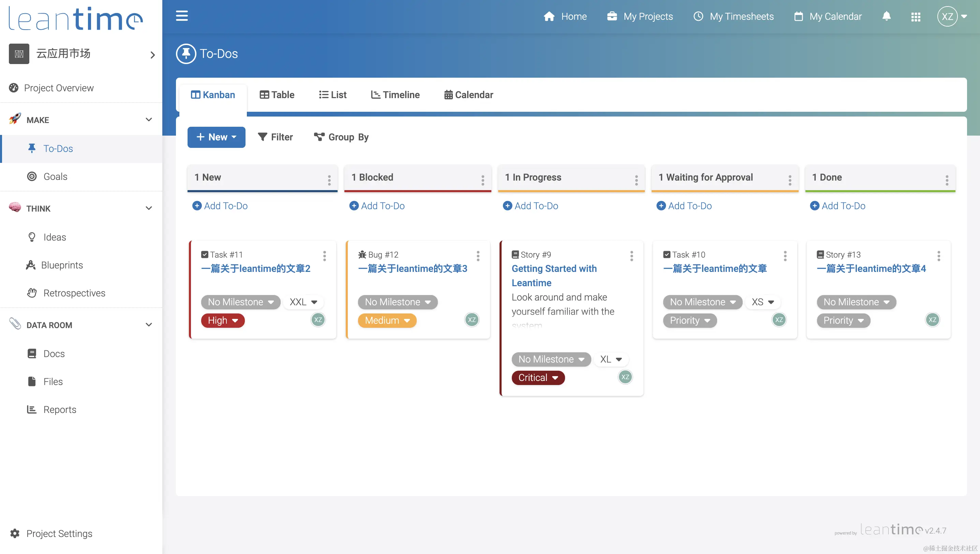Change the Critical priority dropdown
This screenshot has width=980, height=554.
coord(538,378)
